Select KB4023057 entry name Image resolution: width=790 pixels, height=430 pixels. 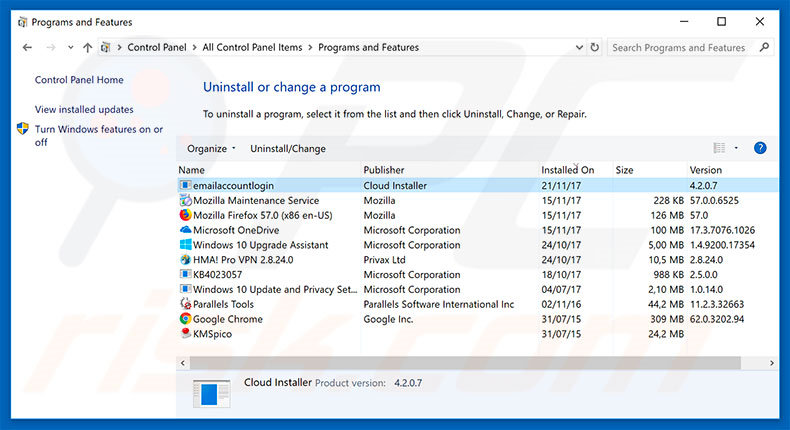[x=218, y=275]
